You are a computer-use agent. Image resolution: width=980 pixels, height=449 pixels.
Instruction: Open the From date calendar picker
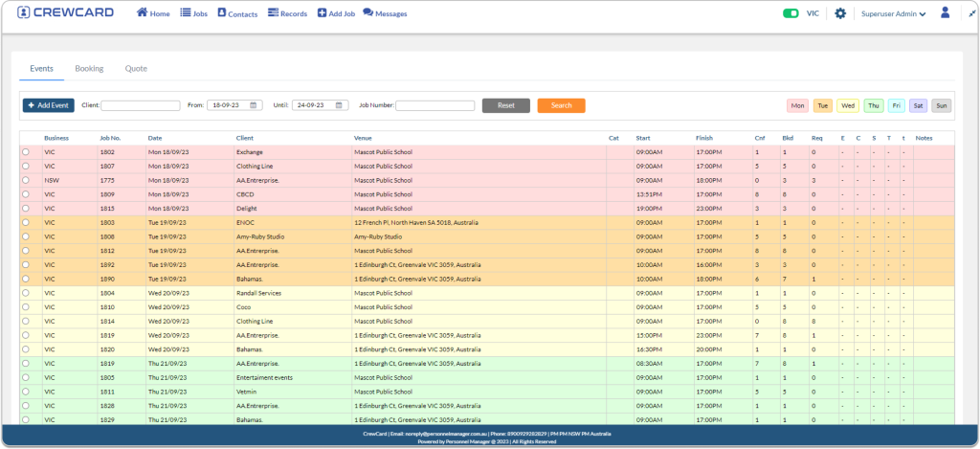254,105
